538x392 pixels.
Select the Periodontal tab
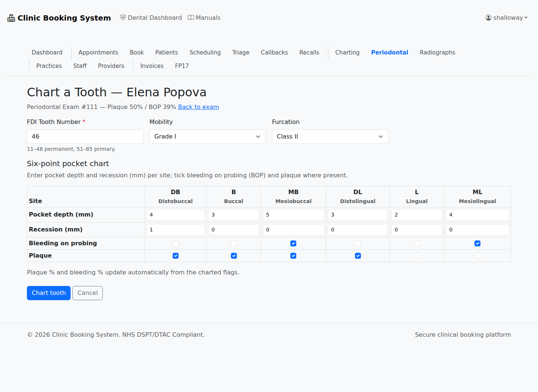point(390,53)
